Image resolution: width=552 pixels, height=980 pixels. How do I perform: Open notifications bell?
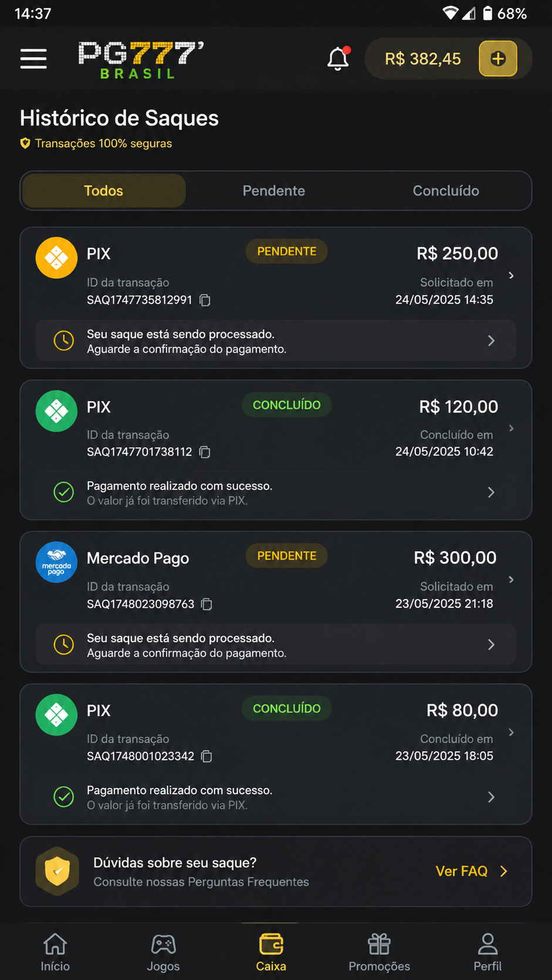338,59
